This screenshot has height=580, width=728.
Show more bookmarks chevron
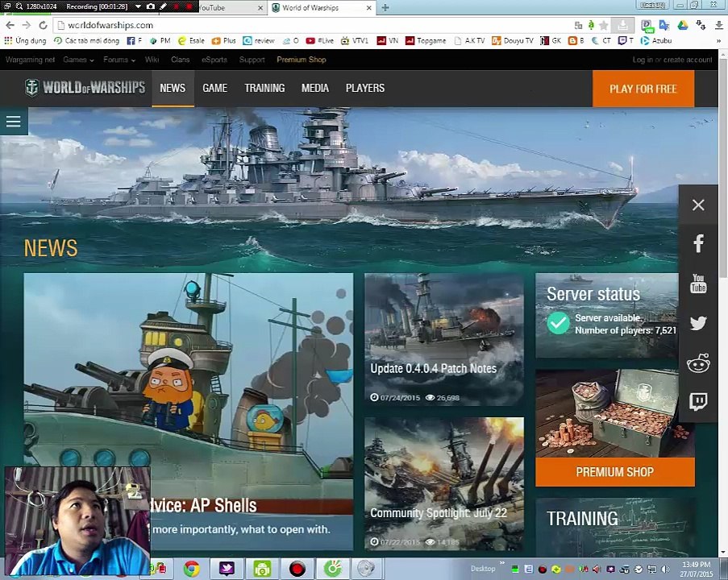point(718,41)
